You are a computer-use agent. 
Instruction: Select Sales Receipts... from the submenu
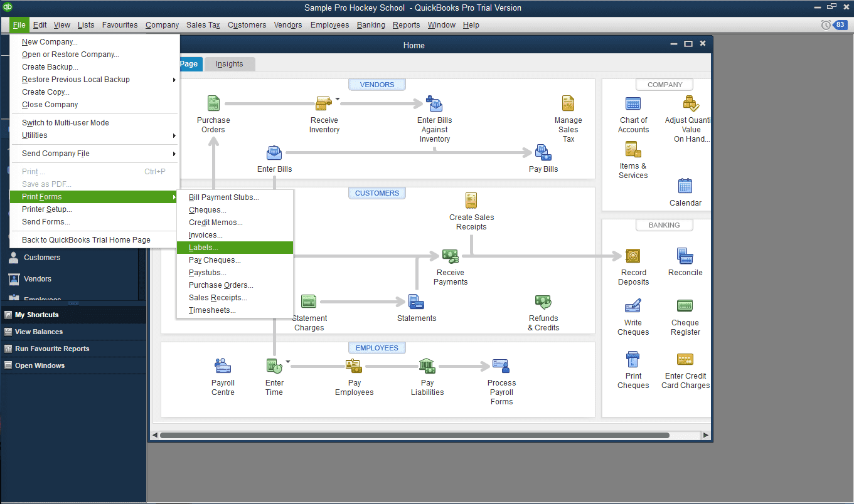pos(235,298)
